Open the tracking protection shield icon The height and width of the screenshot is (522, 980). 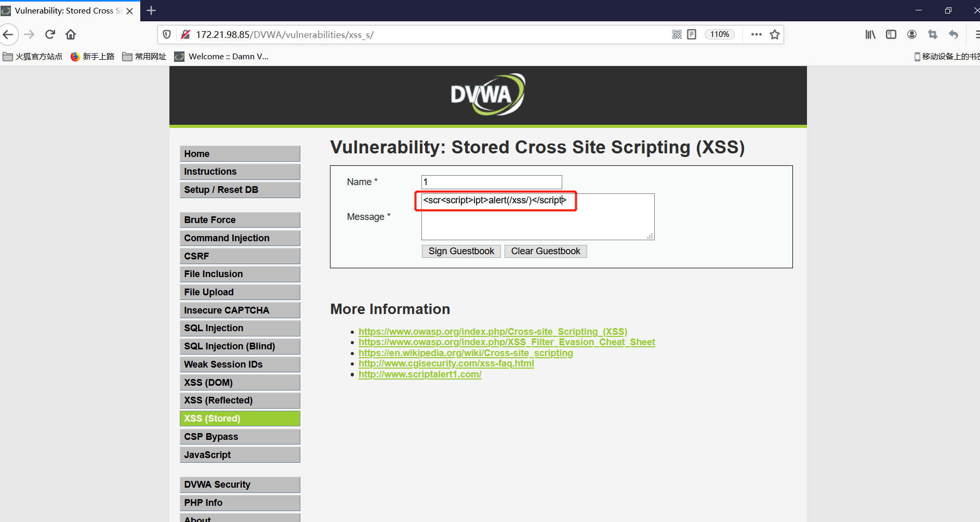167,34
